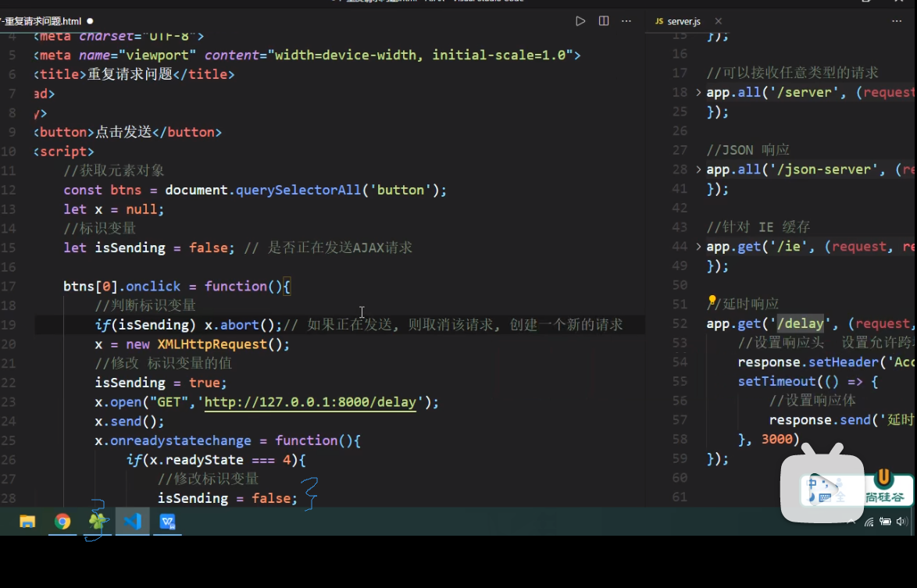Click onreadystatechange on line 25
The image size is (917, 588).
tap(180, 440)
